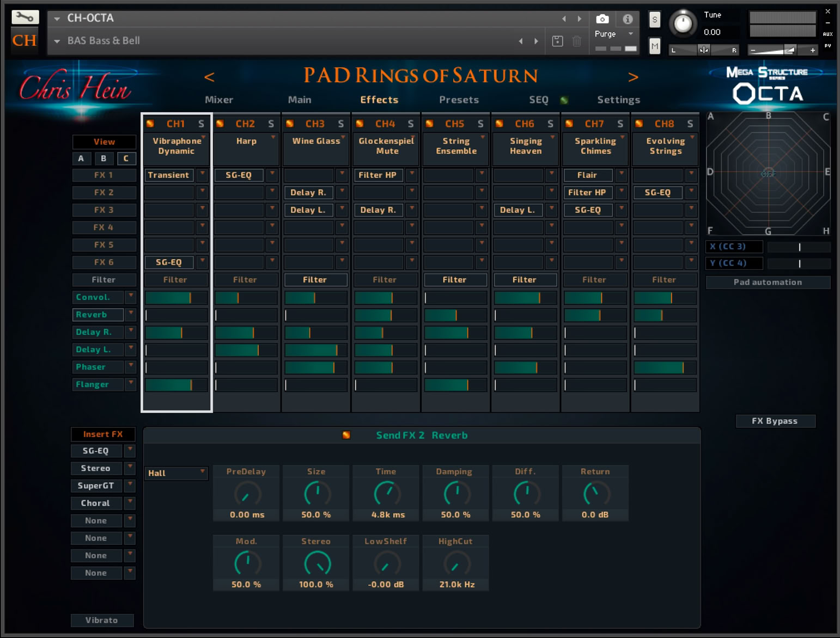The width and height of the screenshot is (840, 638).
Task: Delete the snapshot with the trash icon
Action: click(x=577, y=41)
